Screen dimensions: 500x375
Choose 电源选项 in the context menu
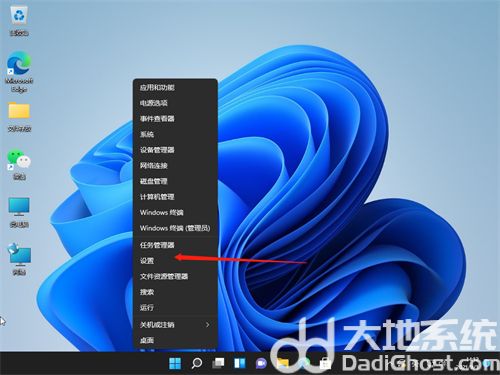(175, 103)
